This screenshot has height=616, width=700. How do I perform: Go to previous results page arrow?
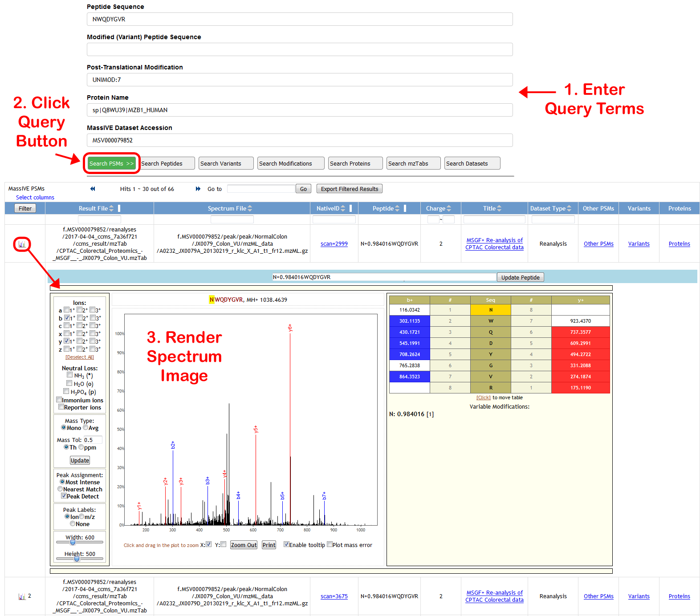[x=93, y=189]
